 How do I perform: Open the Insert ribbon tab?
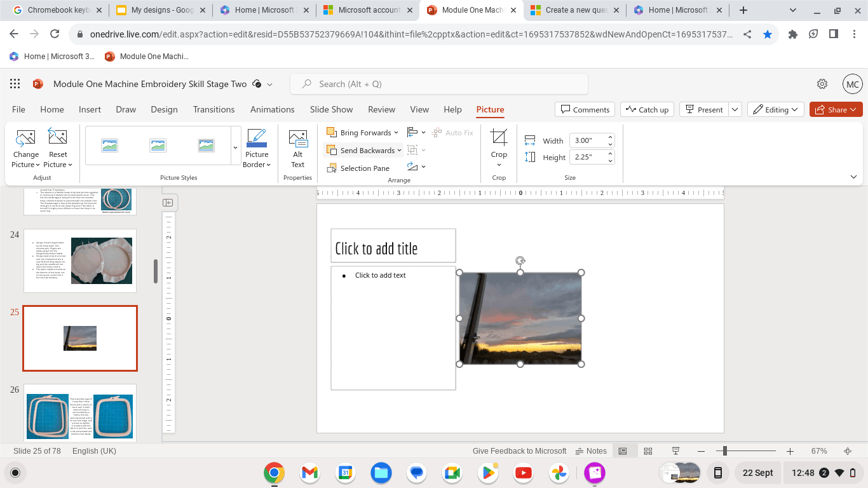tap(90, 109)
